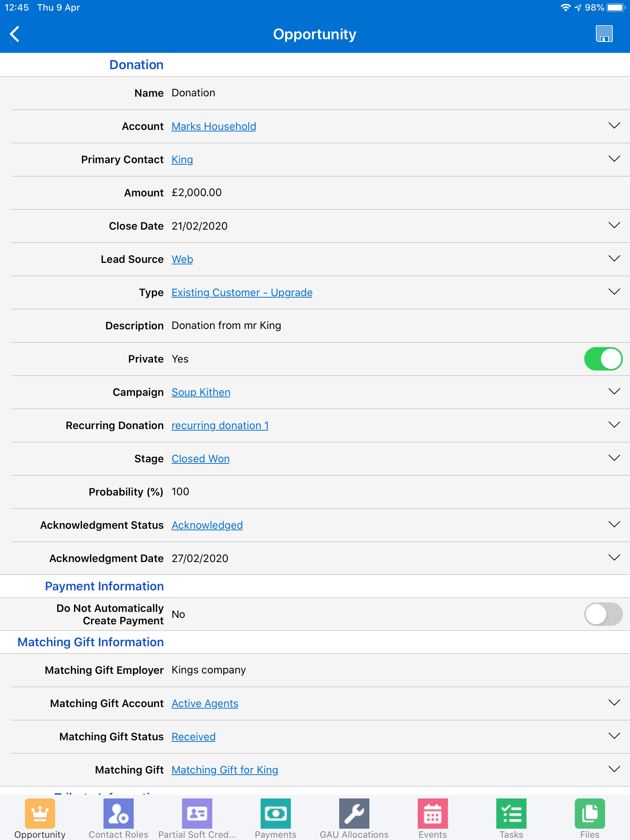The width and height of the screenshot is (630, 840).
Task: Open the Events calendar icon
Action: [x=432, y=813]
